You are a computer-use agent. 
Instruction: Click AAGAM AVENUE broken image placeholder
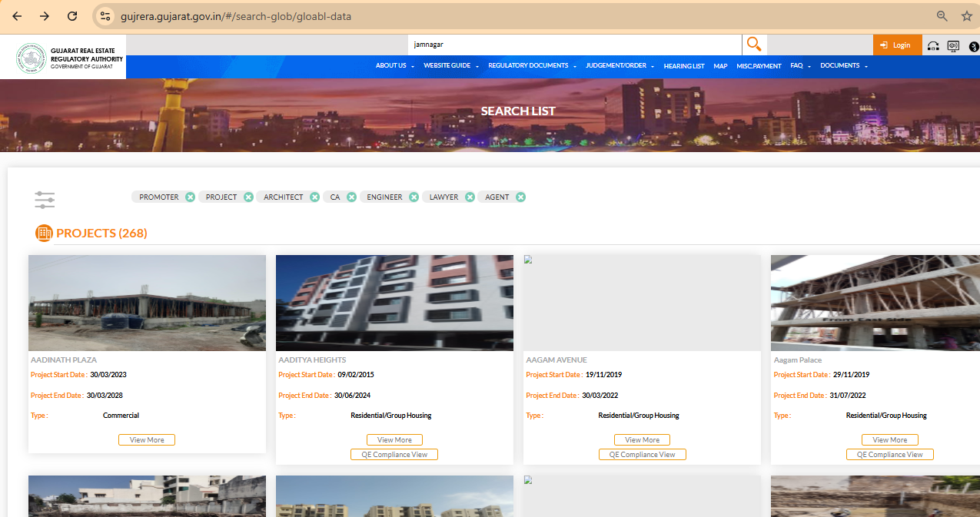tap(642, 303)
